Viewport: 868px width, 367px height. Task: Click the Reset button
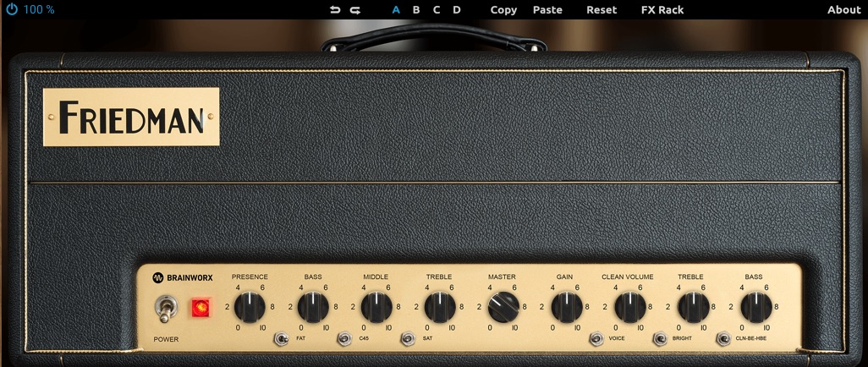[x=602, y=10]
